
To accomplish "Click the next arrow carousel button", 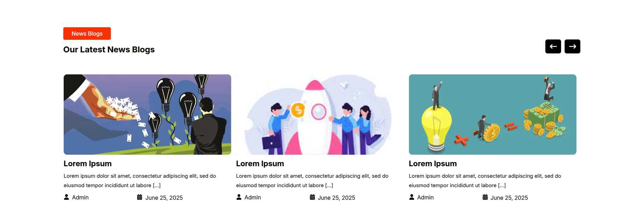I will tap(572, 46).
